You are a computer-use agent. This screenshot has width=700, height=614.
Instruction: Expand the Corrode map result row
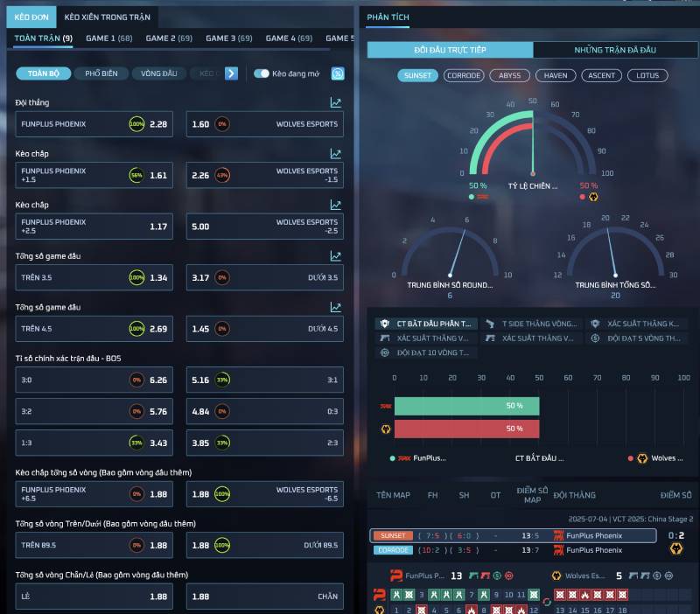(512, 550)
